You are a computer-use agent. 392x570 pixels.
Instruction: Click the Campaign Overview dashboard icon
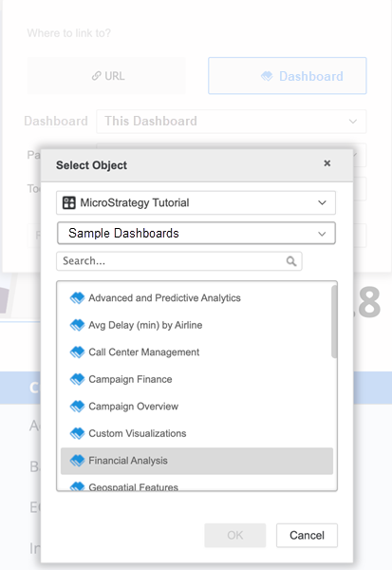(77, 407)
